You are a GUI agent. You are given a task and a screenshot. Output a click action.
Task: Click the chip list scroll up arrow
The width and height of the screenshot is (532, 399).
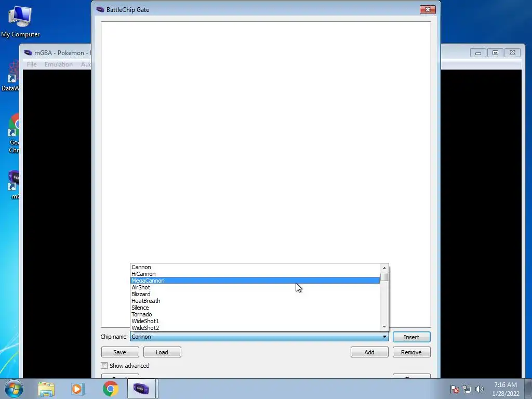tap(384, 268)
